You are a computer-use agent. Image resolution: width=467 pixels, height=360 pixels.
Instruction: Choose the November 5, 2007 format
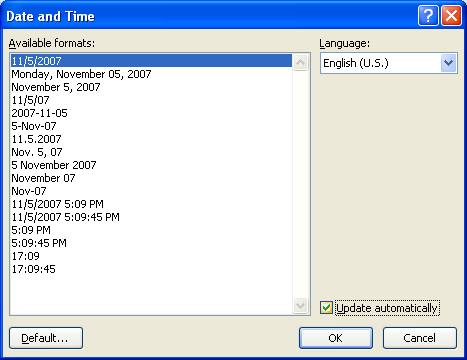[x=151, y=87]
